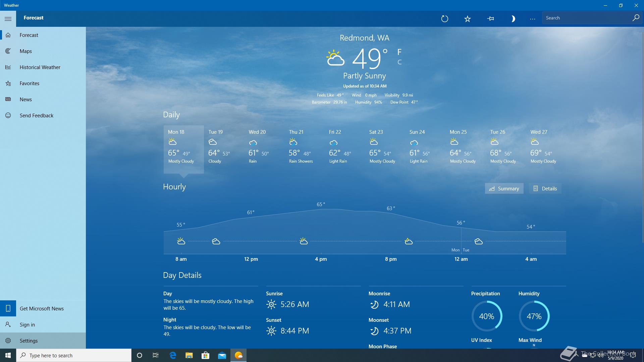Open Settings from the sidebar bottom

tap(29, 341)
